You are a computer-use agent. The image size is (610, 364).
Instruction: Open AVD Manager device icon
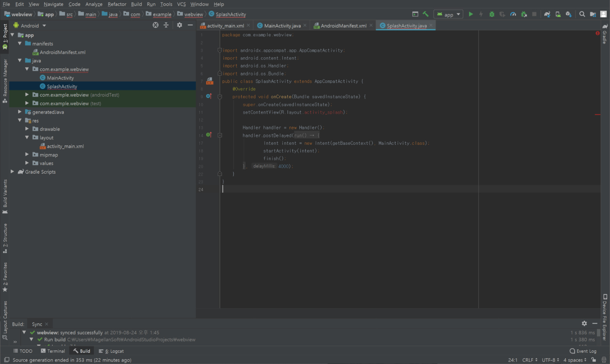pos(558,14)
